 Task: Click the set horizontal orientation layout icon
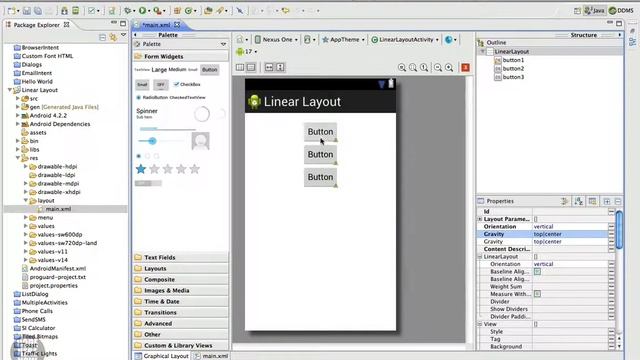(240, 67)
